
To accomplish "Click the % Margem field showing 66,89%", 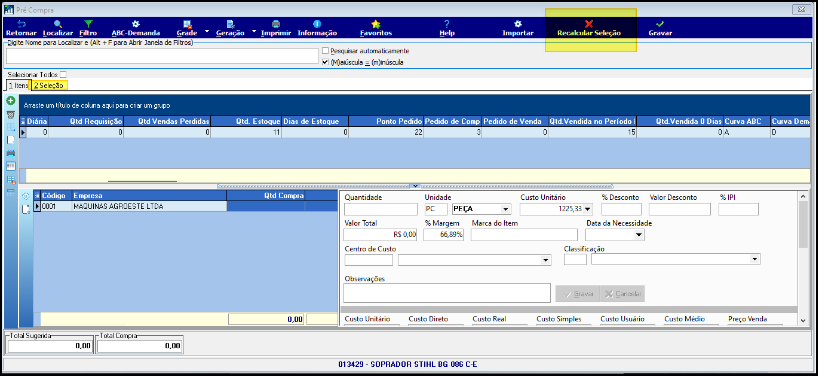I will 443,235.
